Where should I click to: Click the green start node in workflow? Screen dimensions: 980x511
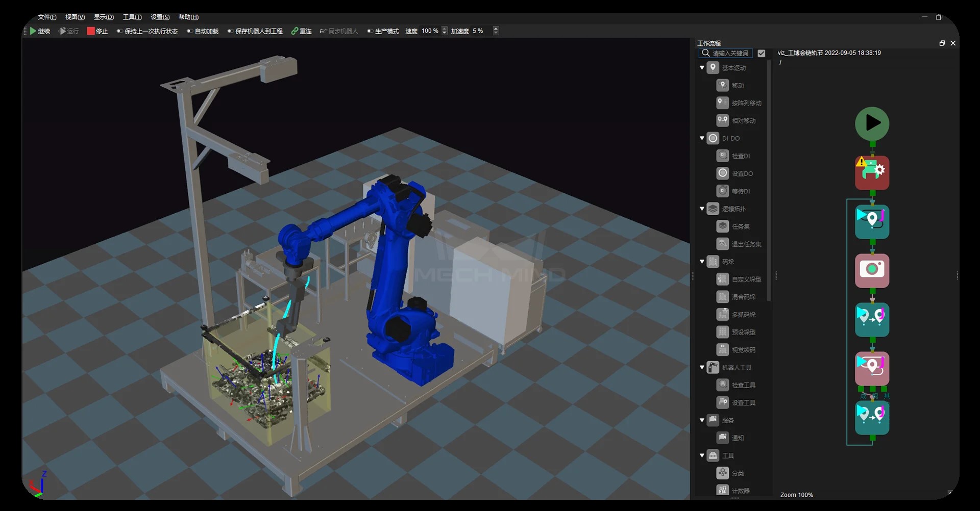(872, 123)
